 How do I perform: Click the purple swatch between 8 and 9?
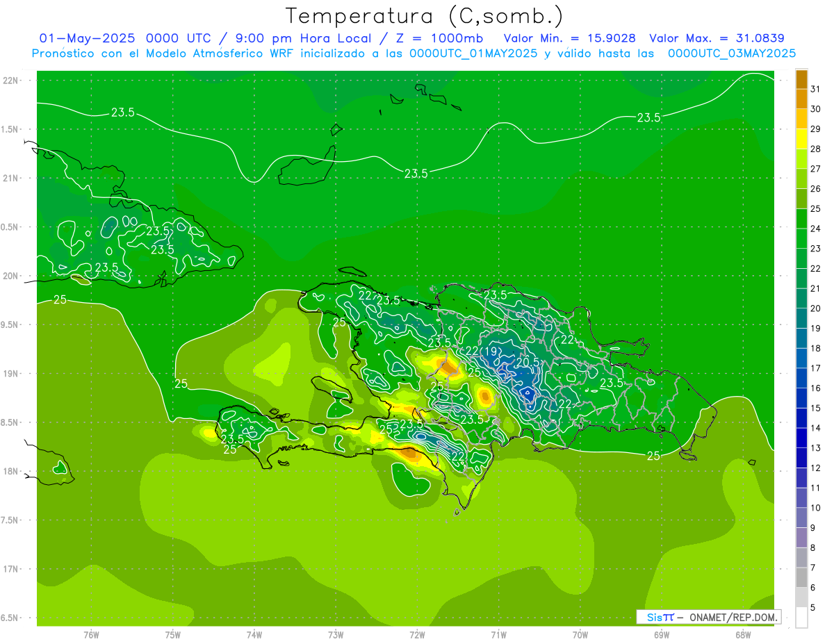(x=801, y=538)
